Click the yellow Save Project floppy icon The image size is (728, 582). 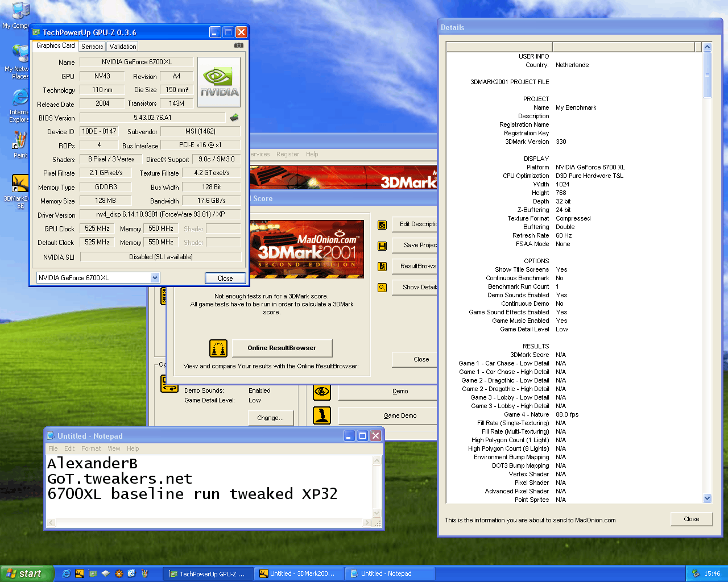click(x=382, y=246)
